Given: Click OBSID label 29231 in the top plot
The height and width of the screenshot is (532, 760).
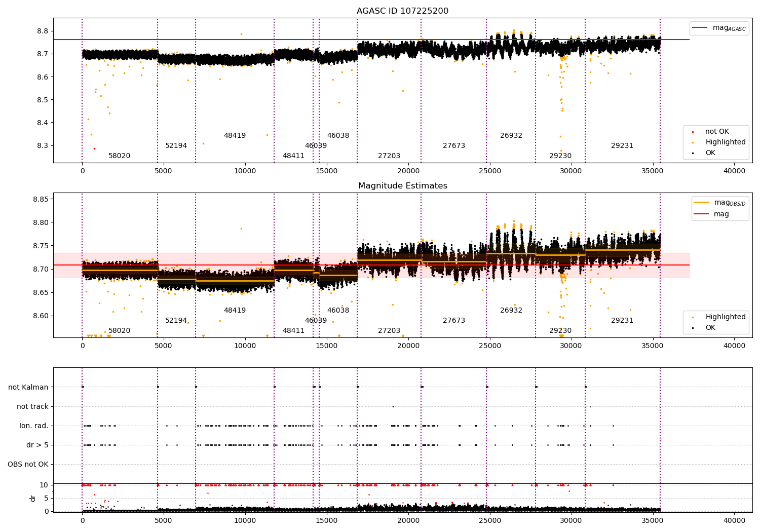Looking at the screenshot, I should click(622, 146).
